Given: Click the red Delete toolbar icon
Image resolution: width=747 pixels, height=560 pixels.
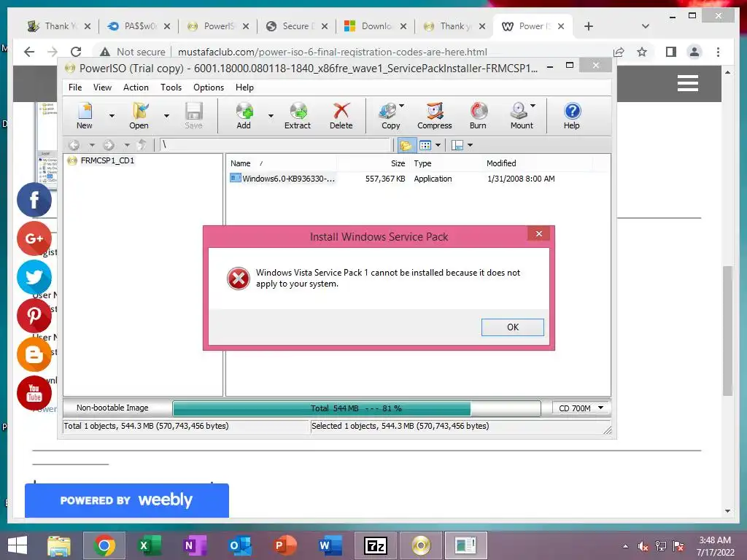Looking at the screenshot, I should 341,116.
